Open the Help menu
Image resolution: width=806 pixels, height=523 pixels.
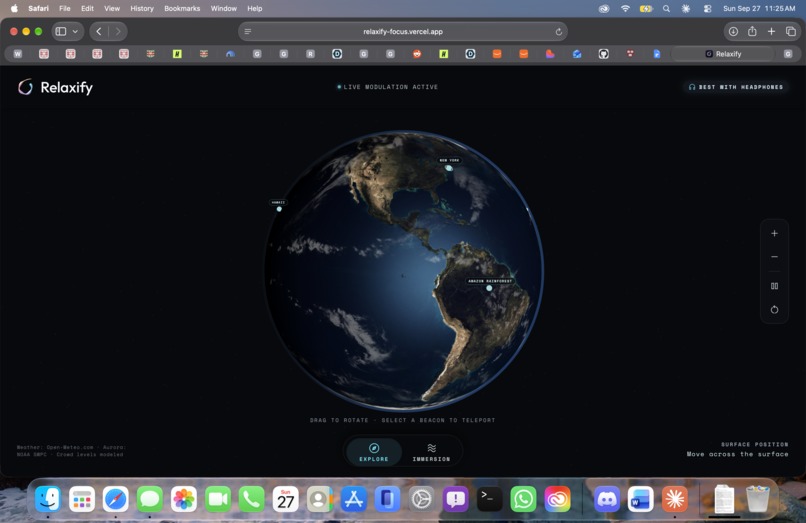pos(254,8)
